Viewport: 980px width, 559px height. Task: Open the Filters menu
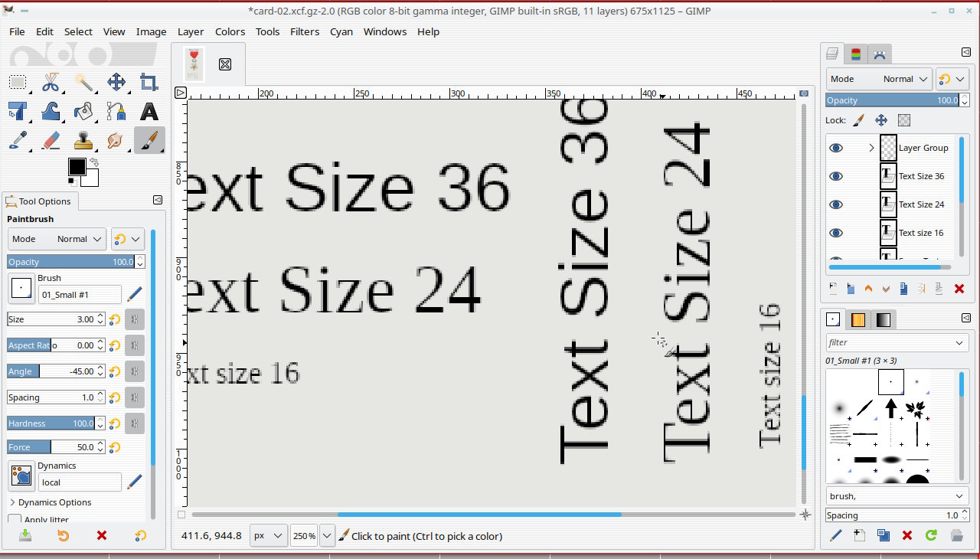[x=305, y=31]
